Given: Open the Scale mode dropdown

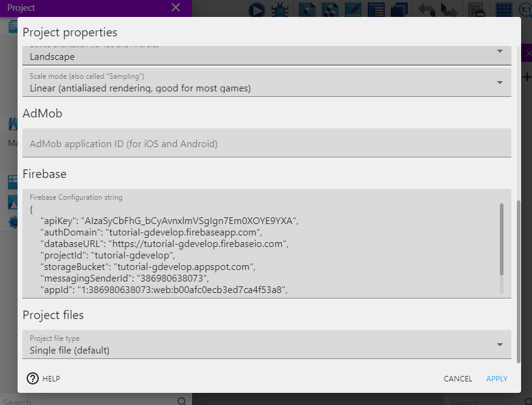Looking at the screenshot, I should [x=267, y=82].
